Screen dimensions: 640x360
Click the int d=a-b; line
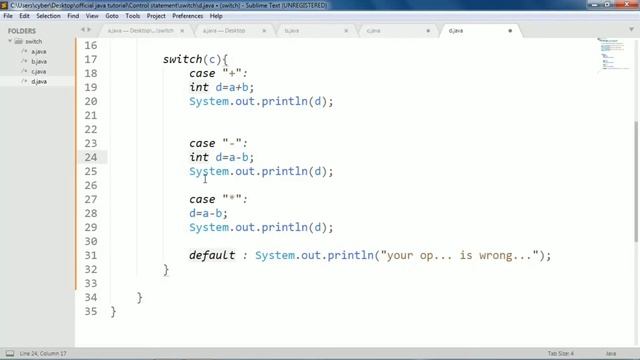pyautogui.click(x=222, y=158)
